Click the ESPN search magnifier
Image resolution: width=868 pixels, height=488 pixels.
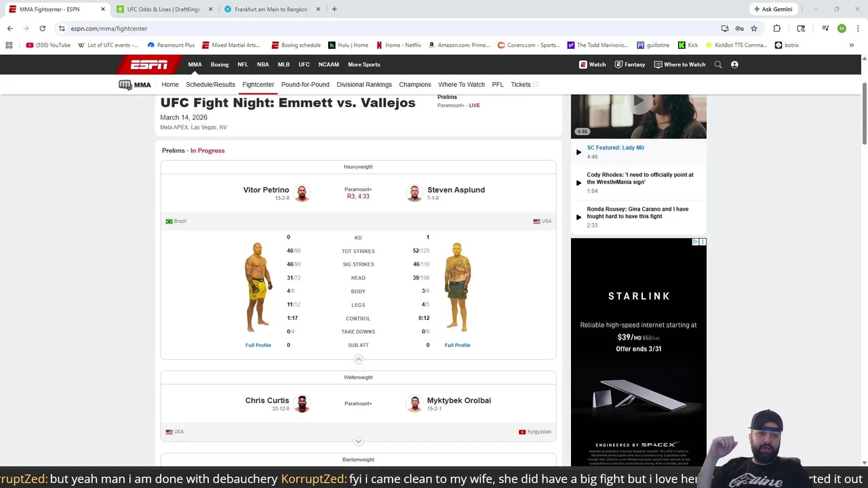pos(718,64)
